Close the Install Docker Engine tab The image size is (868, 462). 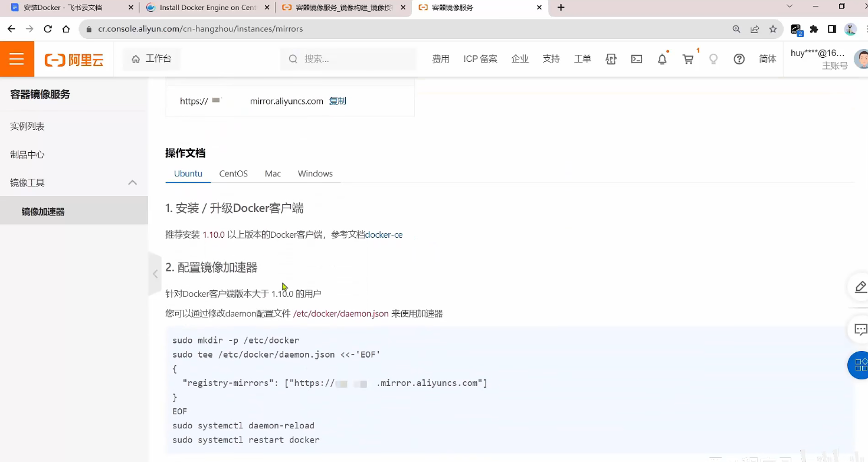click(x=267, y=8)
